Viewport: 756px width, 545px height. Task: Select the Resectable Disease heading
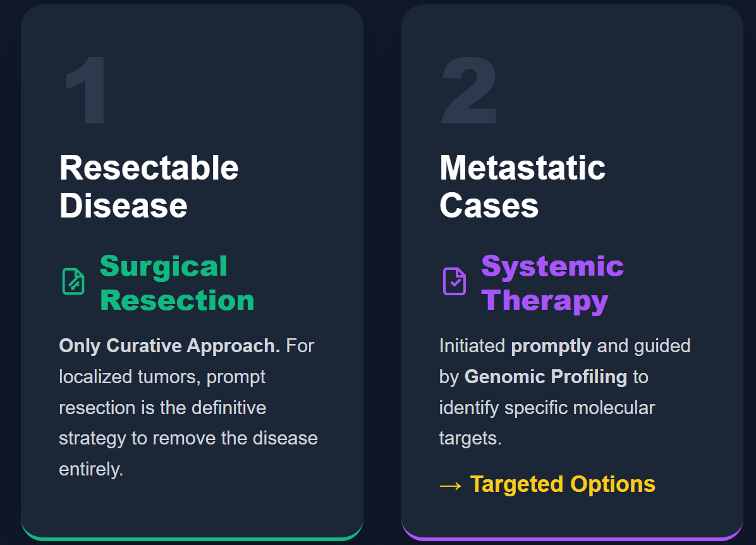pyautogui.click(x=149, y=187)
